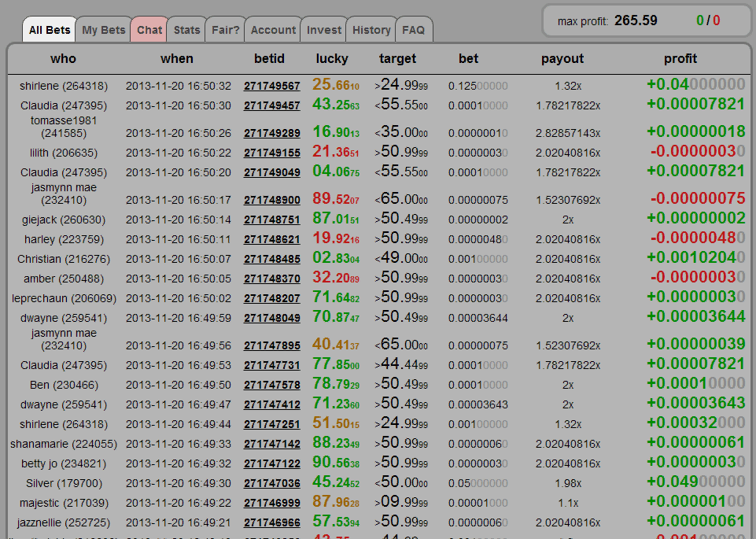This screenshot has width=756, height=539.
Task: Open bet id 271749155 link
Action: pyautogui.click(x=272, y=153)
